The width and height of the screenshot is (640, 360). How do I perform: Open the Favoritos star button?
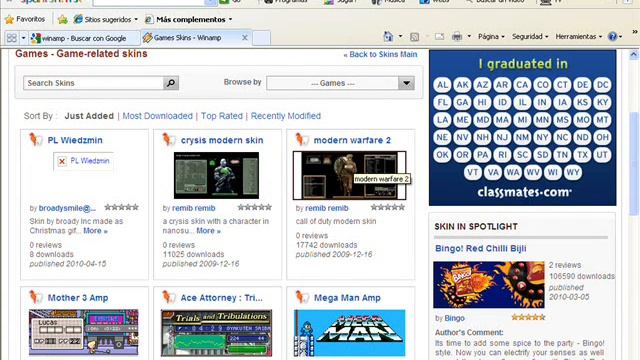[x=24, y=19]
